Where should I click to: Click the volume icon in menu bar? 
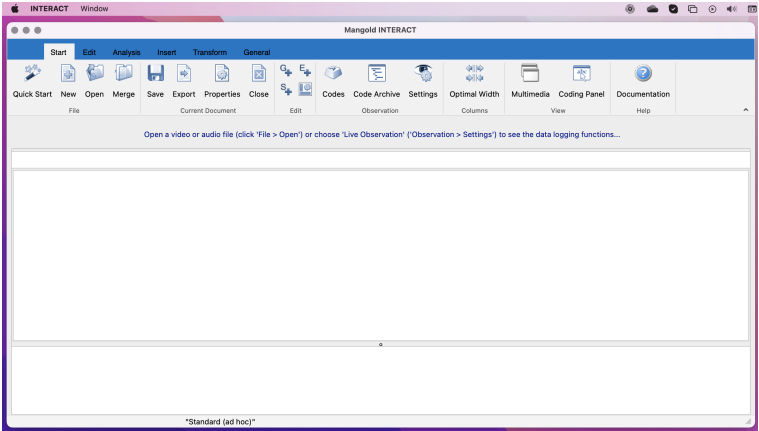coord(731,9)
